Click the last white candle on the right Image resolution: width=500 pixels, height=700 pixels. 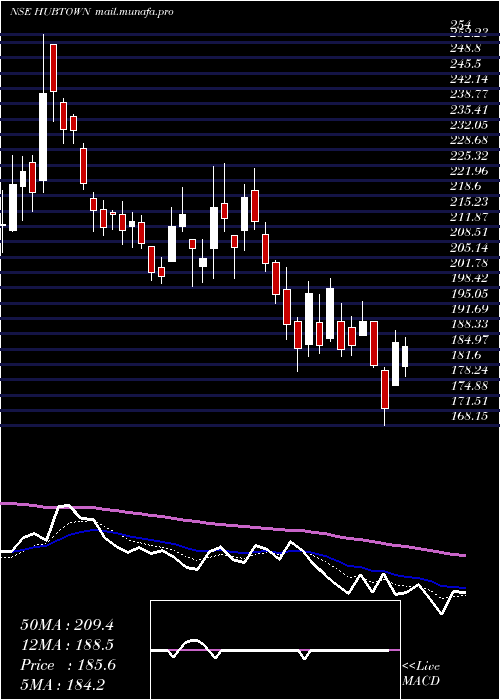click(x=405, y=356)
